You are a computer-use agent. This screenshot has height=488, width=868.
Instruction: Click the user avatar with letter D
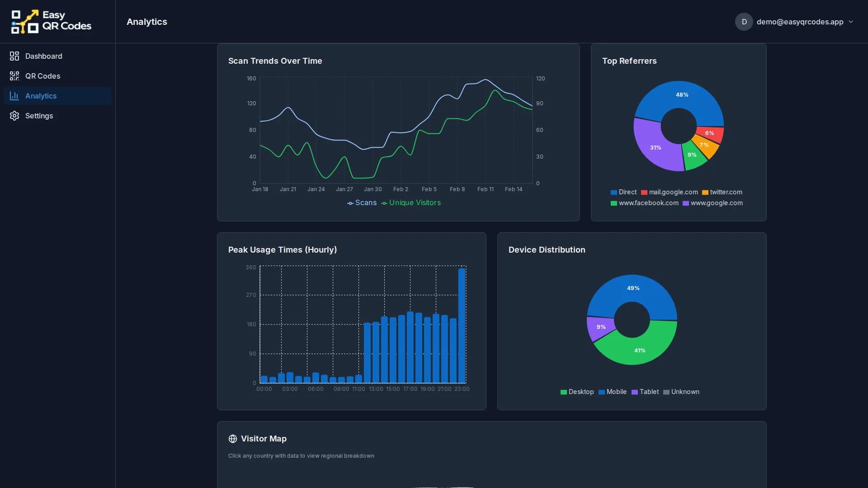(x=744, y=22)
